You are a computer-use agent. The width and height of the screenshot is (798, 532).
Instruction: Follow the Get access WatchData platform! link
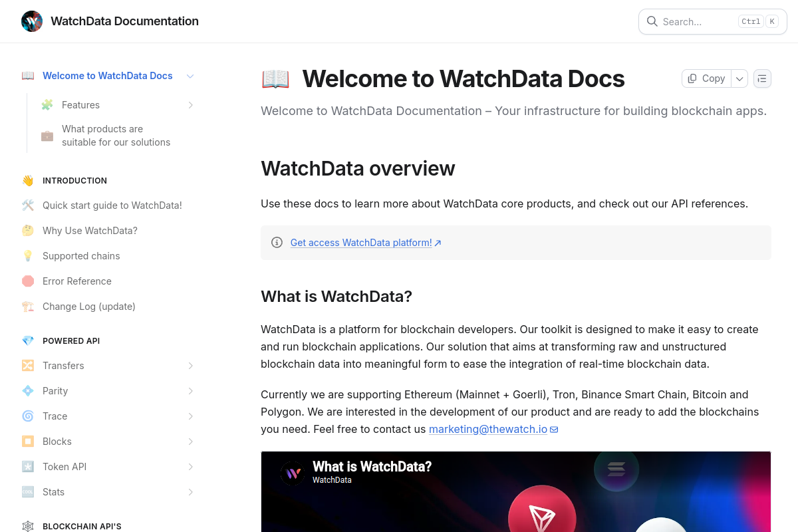click(x=366, y=243)
